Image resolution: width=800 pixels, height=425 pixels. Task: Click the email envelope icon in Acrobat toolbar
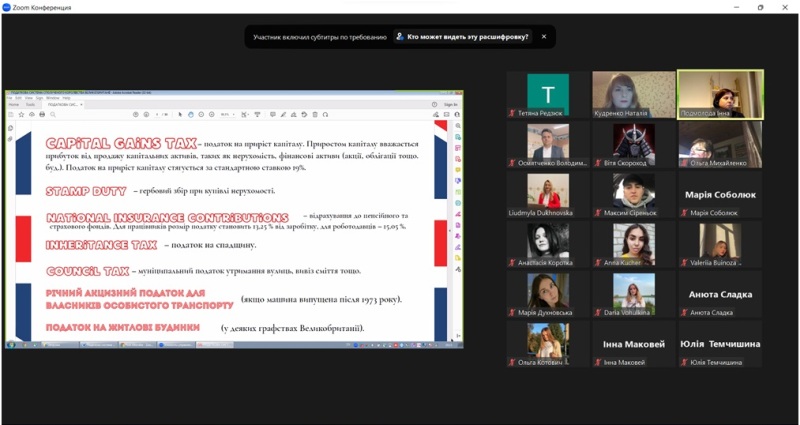446,114
